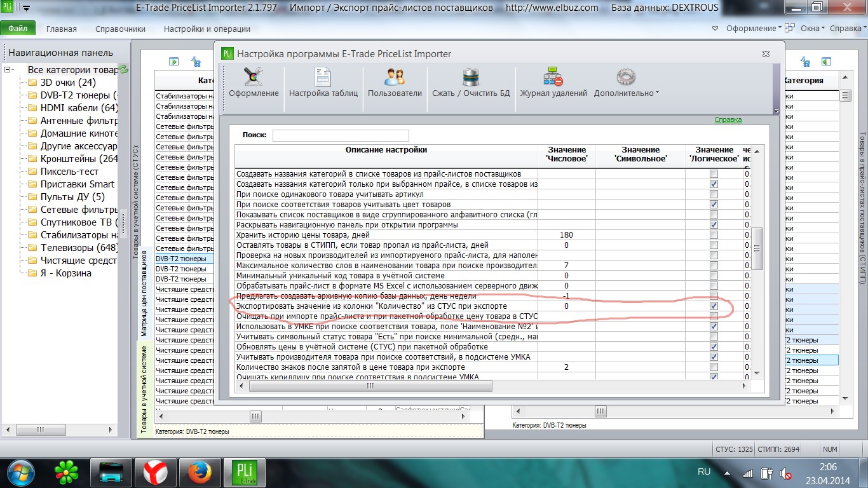868x488 pixels.
Task: Click the dialog toolbar overflow arrow
Action: 776,111
